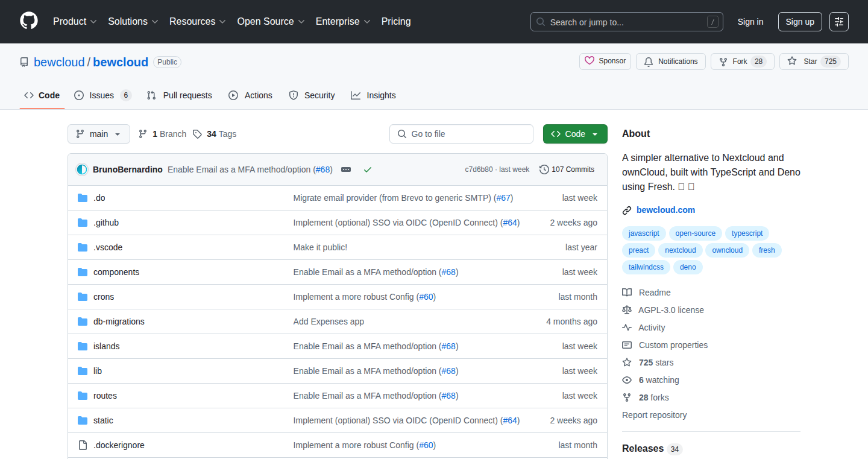Click the Sign up button
The image size is (868, 459).
[800, 22]
